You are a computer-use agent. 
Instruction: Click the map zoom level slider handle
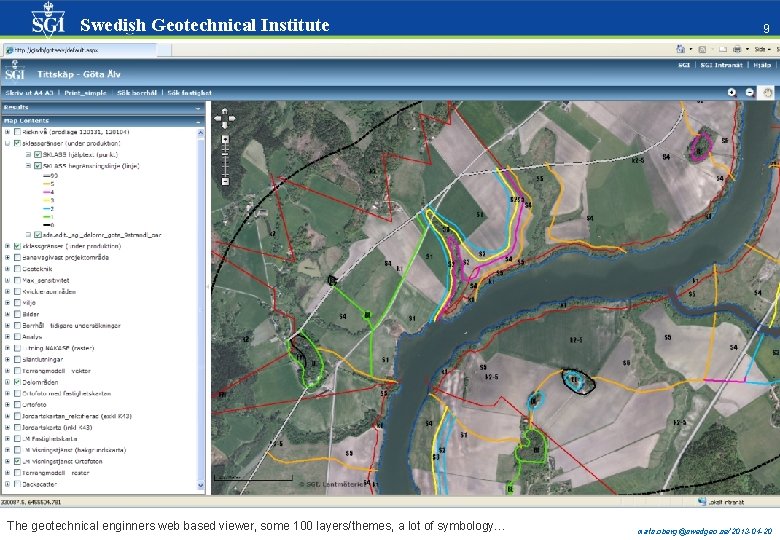(x=225, y=153)
